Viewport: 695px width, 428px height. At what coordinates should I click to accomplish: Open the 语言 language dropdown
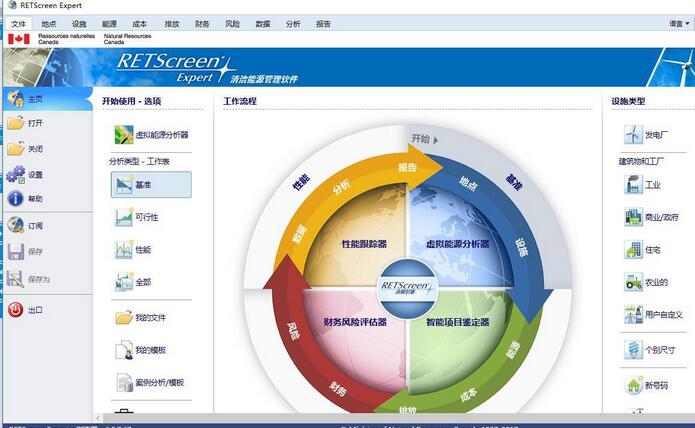[679, 24]
